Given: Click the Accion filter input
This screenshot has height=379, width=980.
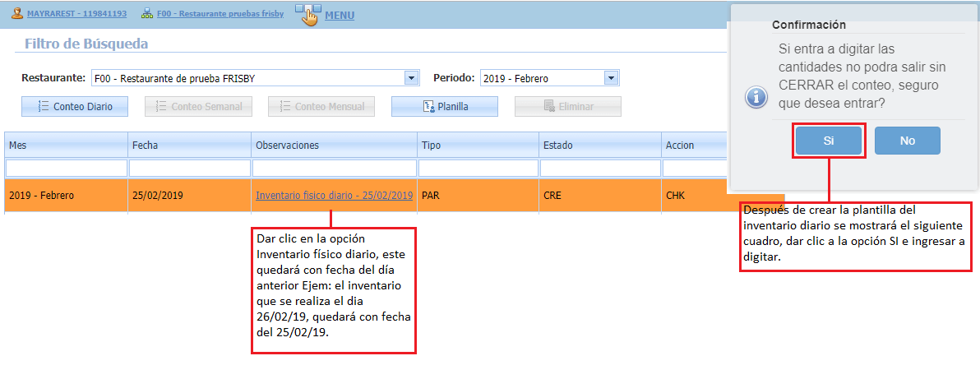Looking at the screenshot, I should tap(695, 168).
